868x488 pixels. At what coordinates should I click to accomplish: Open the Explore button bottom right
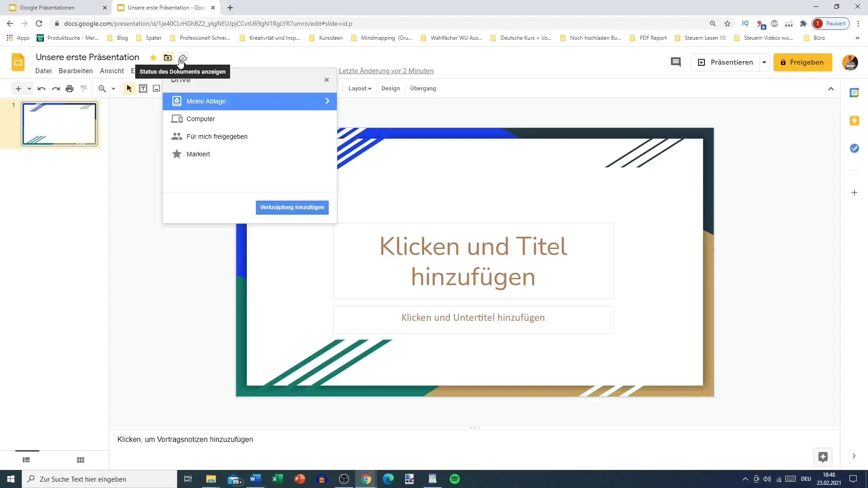click(823, 457)
